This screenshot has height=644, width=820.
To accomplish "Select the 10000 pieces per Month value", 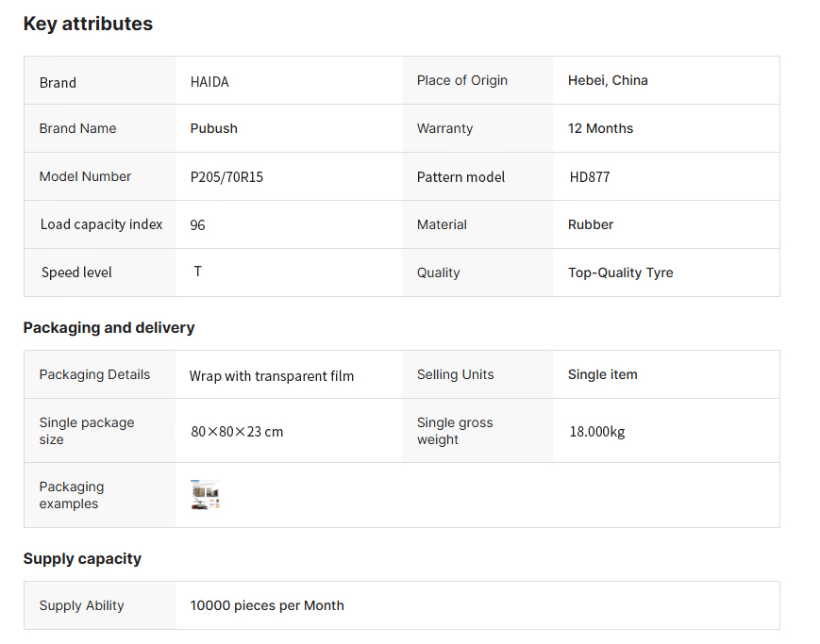I will tap(267, 605).
